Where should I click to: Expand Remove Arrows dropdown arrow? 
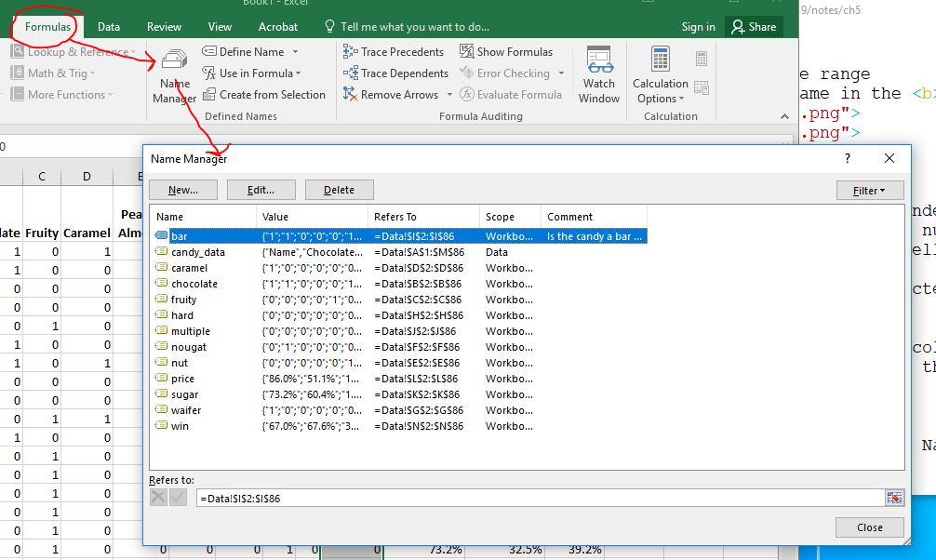coord(449,95)
